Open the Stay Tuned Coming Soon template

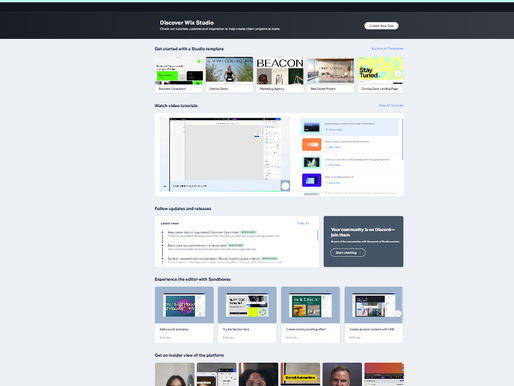pos(380,75)
